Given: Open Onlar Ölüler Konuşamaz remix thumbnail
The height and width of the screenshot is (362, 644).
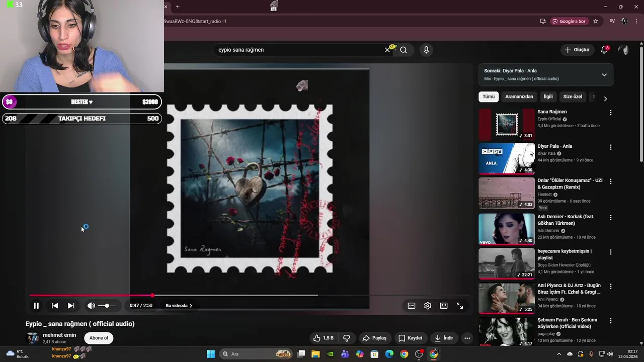Looking at the screenshot, I should coord(507,193).
